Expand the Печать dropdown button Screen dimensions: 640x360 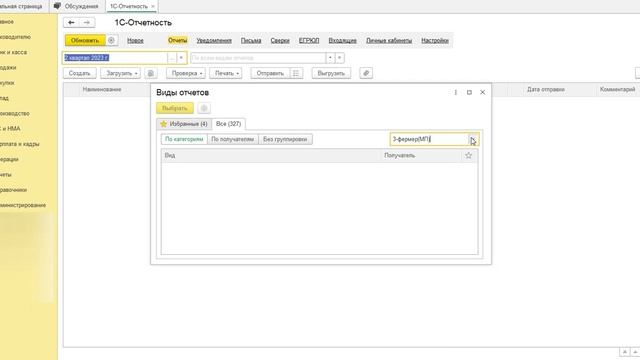238,73
